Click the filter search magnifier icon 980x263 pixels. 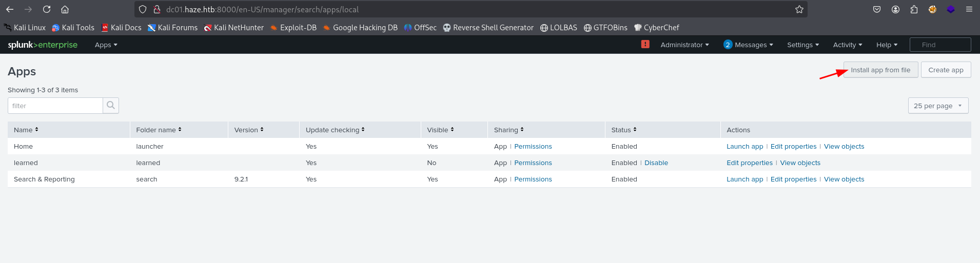point(111,106)
